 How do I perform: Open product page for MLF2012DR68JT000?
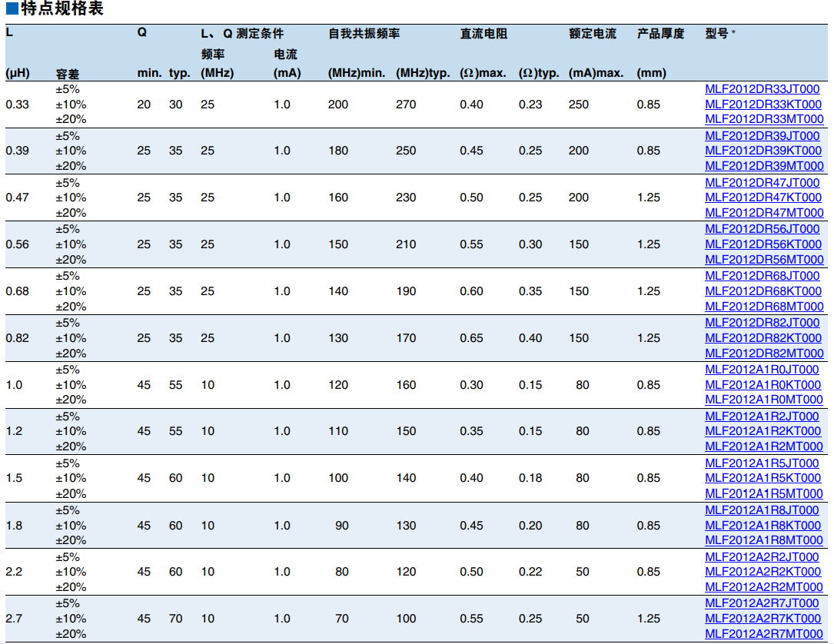(x=763, y=275)
